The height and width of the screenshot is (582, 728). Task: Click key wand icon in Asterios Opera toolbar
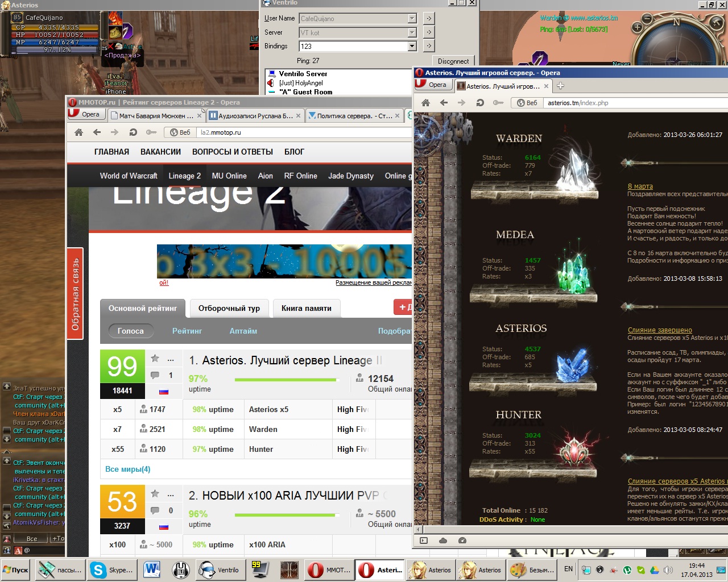[498, 103]
